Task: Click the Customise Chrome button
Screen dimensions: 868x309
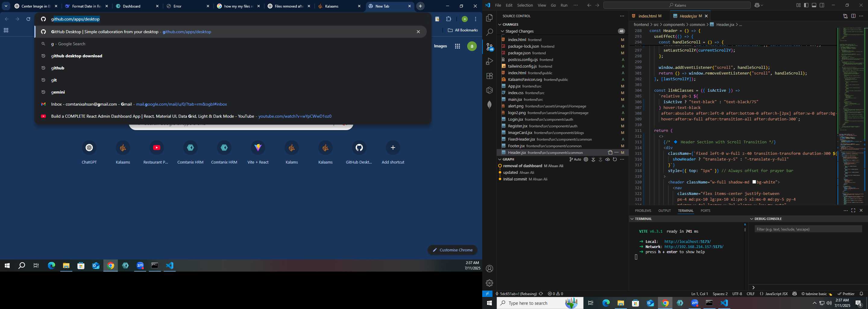Action: point(452,250)
